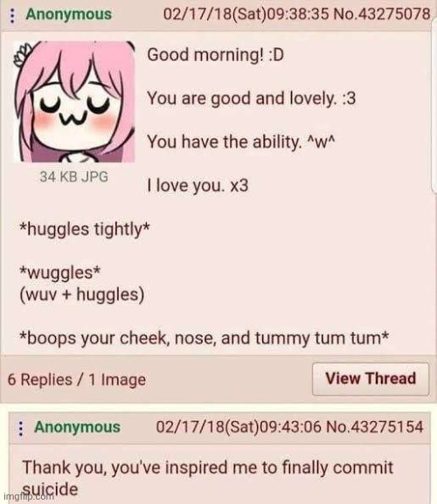Click the View Thread button

[x=371, y=378]
